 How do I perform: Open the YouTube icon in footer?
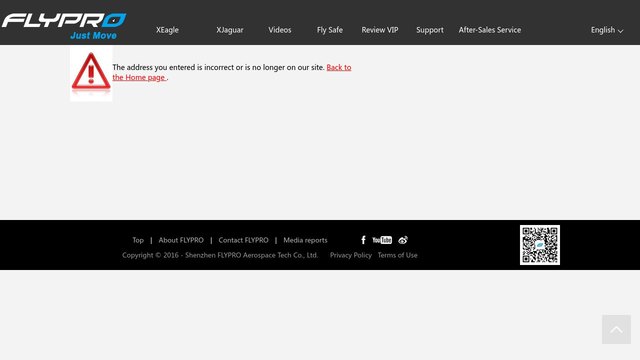coord(382,240)
